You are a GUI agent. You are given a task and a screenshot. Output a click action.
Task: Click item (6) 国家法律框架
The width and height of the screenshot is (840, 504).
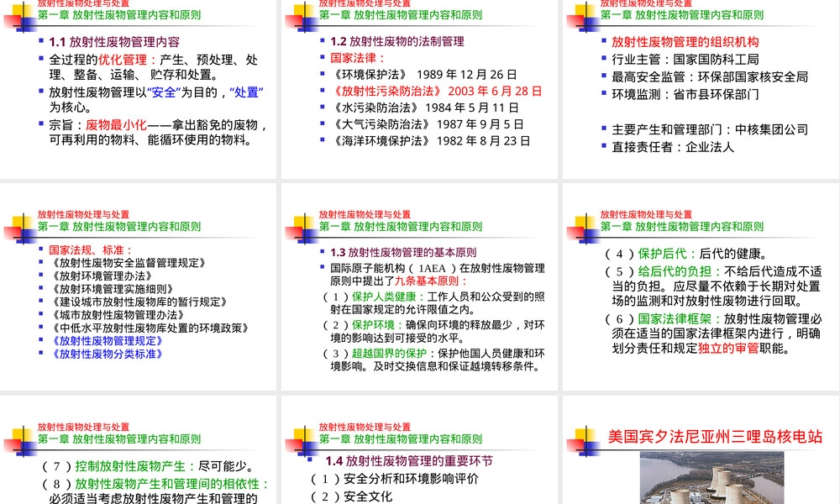click(x=713, y=333)
